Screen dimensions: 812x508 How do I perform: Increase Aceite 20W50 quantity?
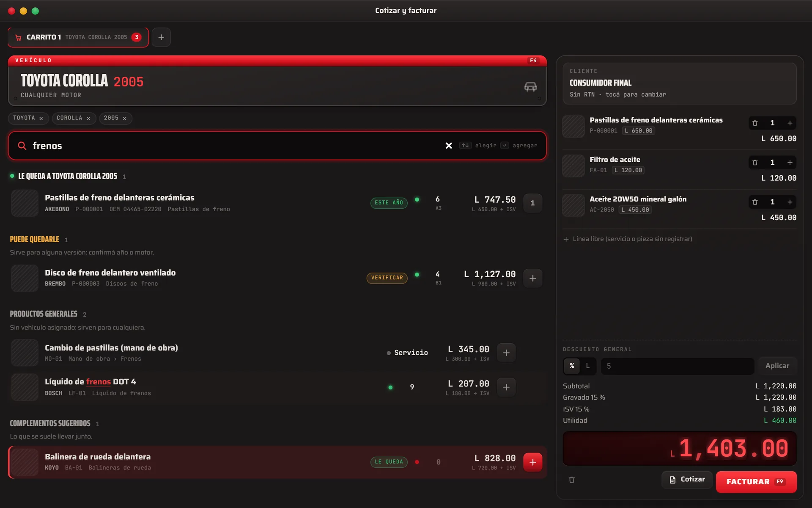tap(790, 202)
